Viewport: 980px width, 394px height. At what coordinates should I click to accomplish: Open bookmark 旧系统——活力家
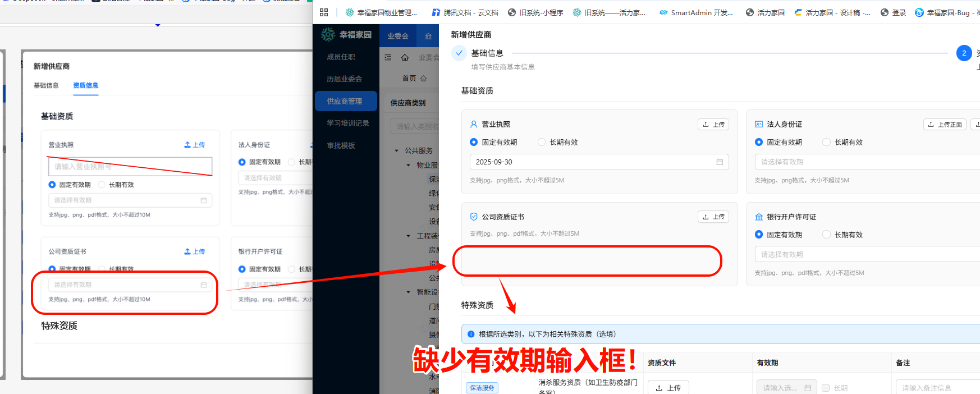609,12
